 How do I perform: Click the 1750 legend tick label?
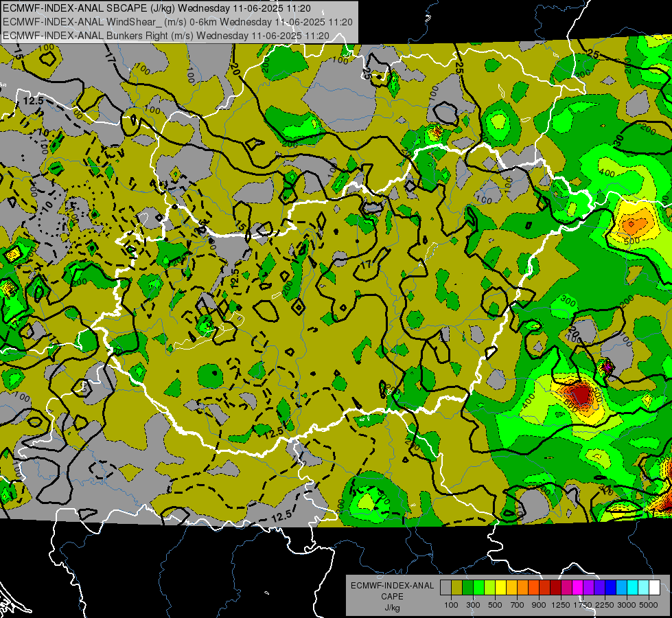pyautogui.click(x=583, y=605)
